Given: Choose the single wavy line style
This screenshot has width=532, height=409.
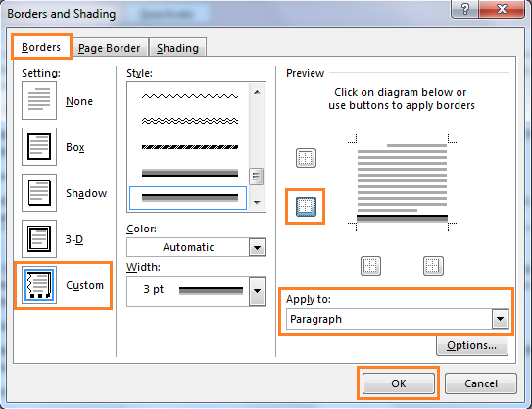Looking at the screenshot, I should 190,96.
